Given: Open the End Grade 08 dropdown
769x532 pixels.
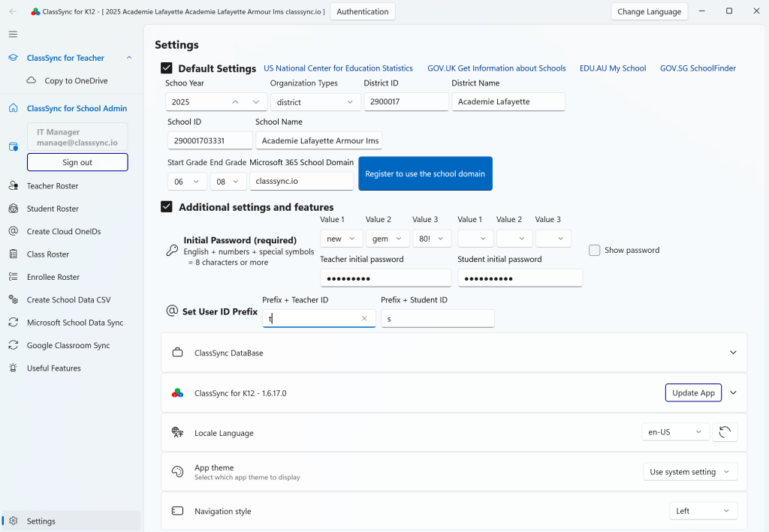Looking at the screenshot, I should click(x=228, y=182).
